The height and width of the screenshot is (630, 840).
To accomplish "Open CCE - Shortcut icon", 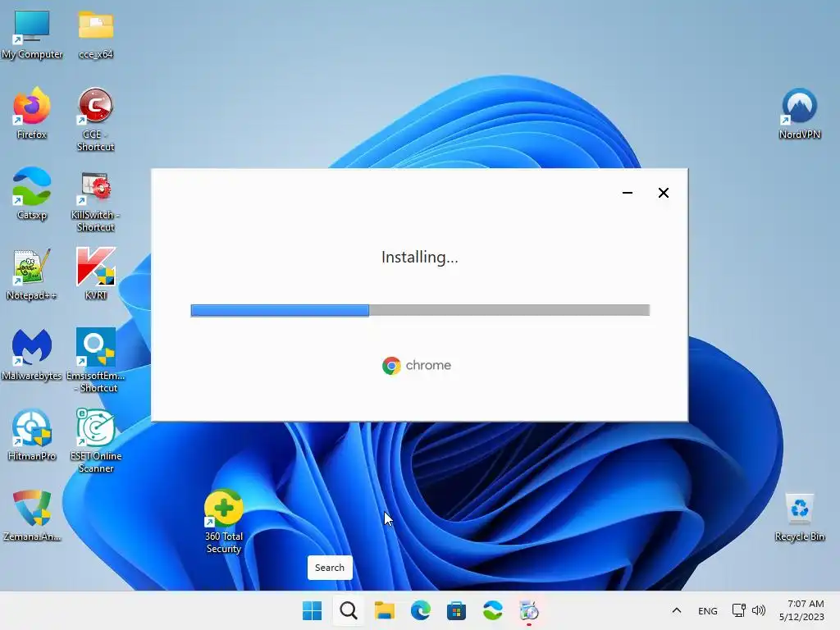I will 95,120.
